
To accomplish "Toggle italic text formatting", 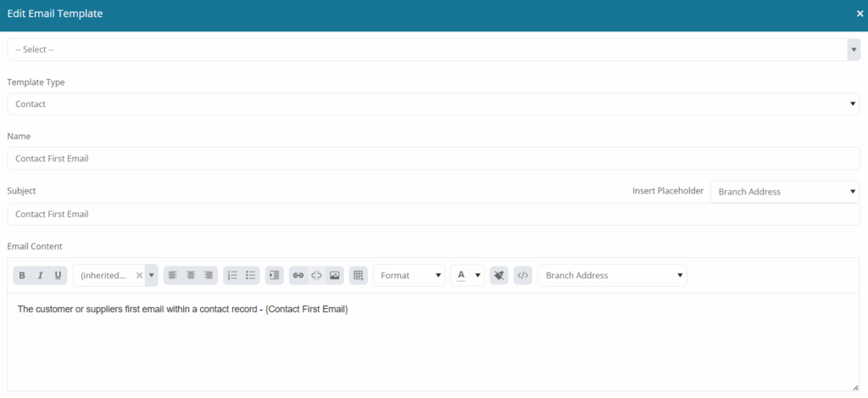I will click(x=40, y=276).
